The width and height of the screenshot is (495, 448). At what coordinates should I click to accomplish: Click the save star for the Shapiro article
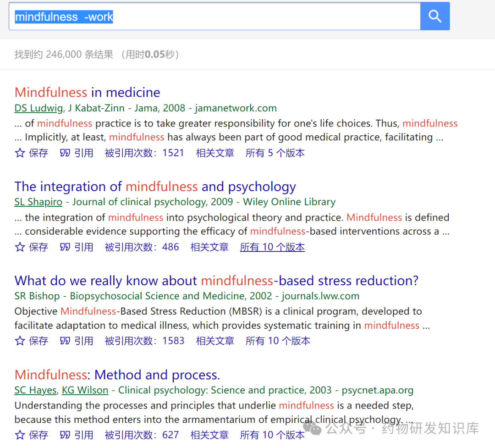[19, 246]
